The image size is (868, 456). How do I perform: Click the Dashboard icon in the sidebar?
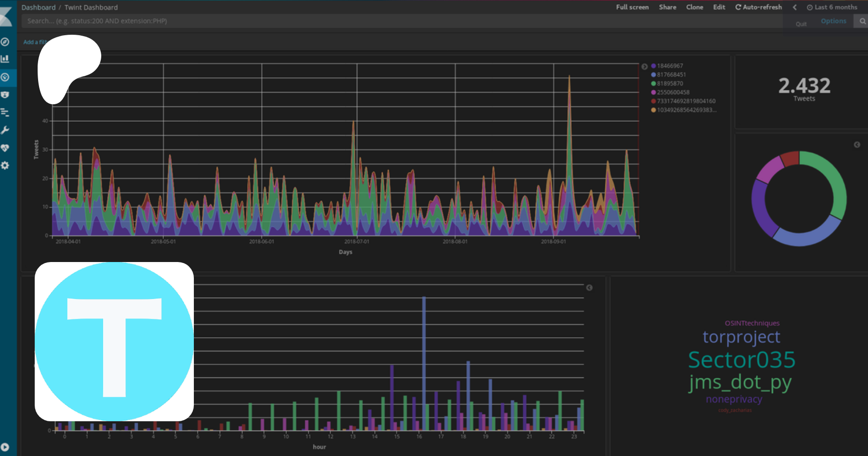(5, 77)
